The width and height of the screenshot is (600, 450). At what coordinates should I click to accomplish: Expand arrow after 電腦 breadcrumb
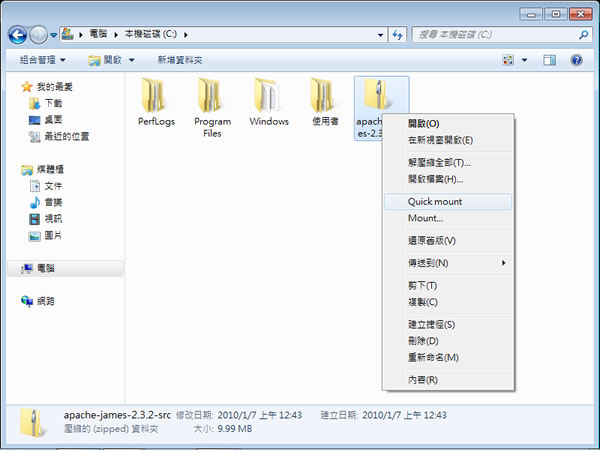[116, 35]
